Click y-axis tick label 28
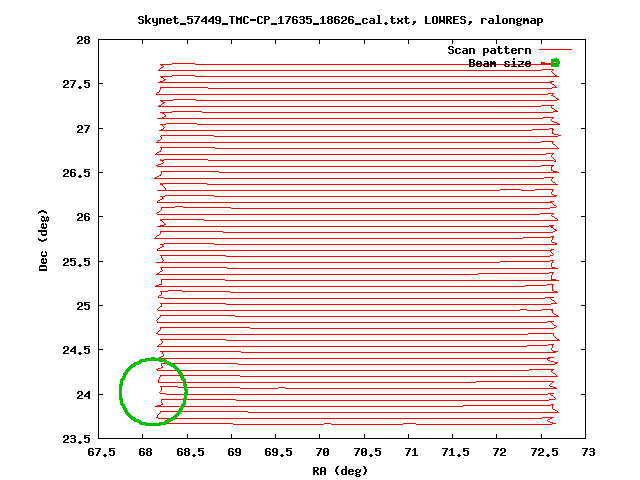 click(83, 40)
